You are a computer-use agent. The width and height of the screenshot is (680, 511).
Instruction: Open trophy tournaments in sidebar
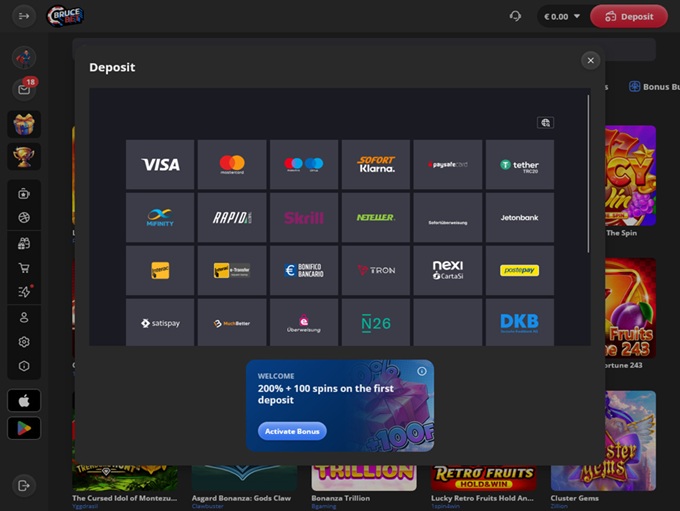[x=24, y=156]
